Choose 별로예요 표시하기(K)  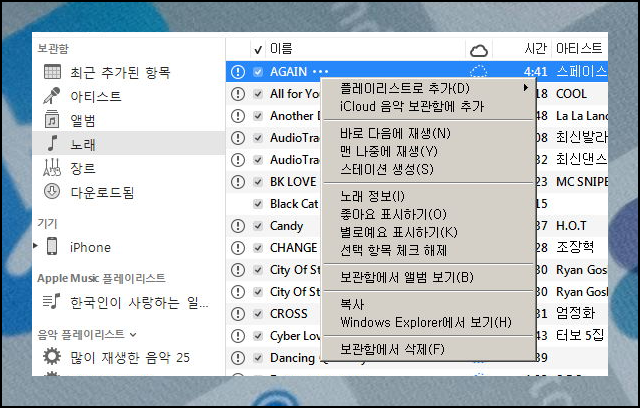click(x=399, y=232)
